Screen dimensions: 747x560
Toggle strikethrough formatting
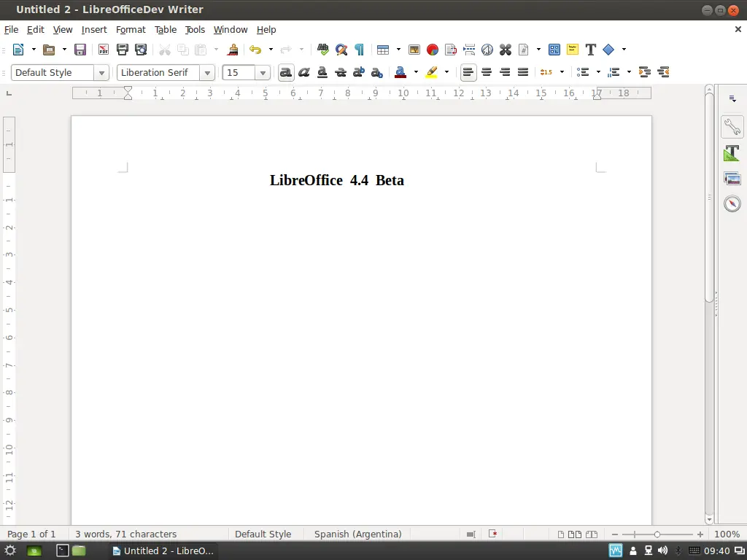click(341, 72)
